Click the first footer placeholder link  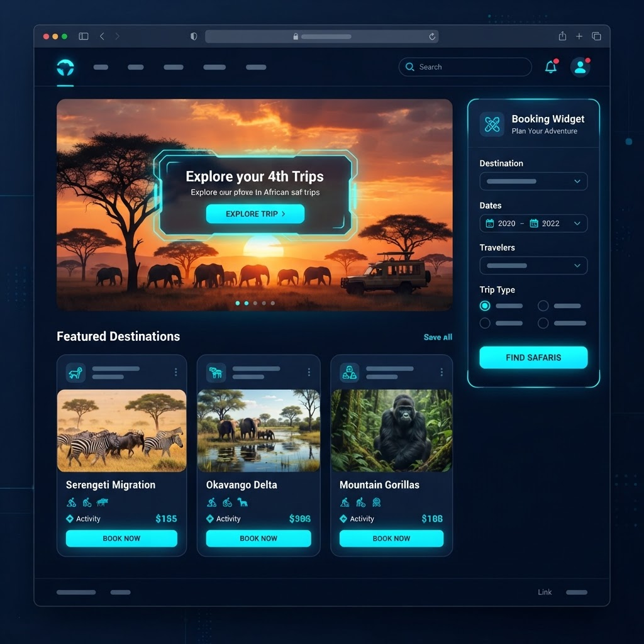[x=76, y=592]
